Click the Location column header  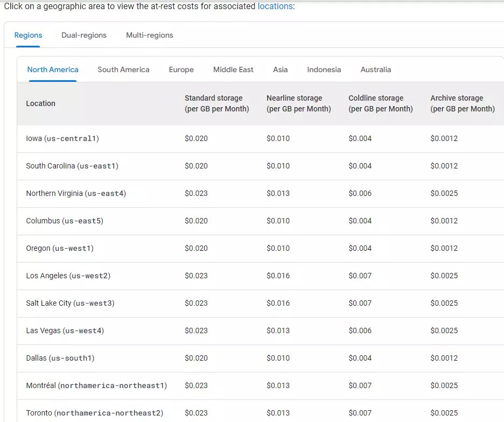coord(40,103)
